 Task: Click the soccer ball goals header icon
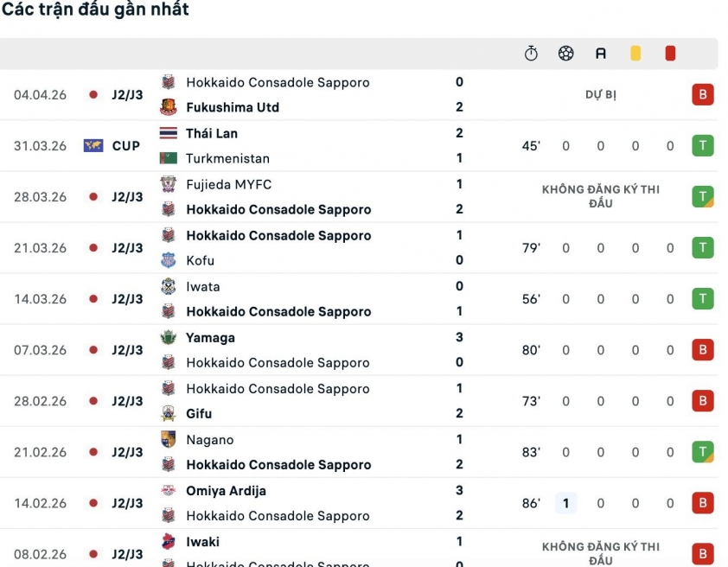pos(565,54)
